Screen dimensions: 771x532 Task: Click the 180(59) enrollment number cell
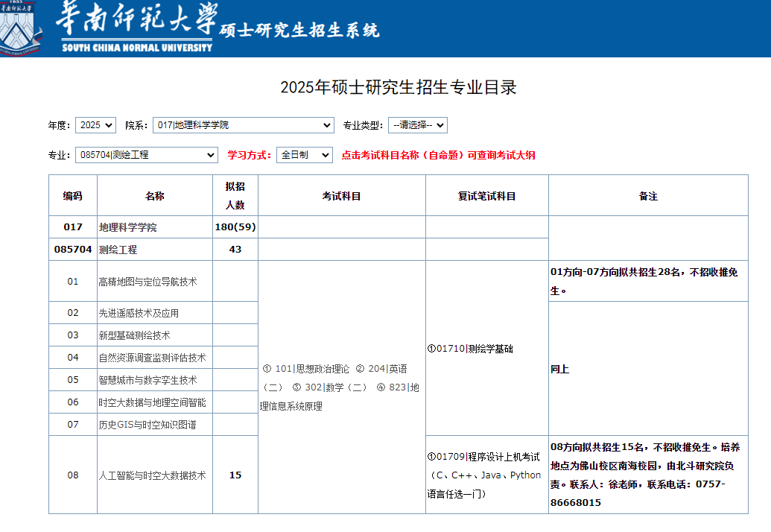click(235, 227)
